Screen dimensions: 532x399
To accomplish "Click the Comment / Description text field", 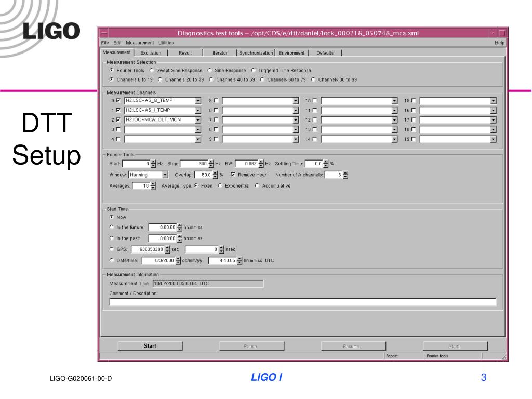I will click(303, 302).
